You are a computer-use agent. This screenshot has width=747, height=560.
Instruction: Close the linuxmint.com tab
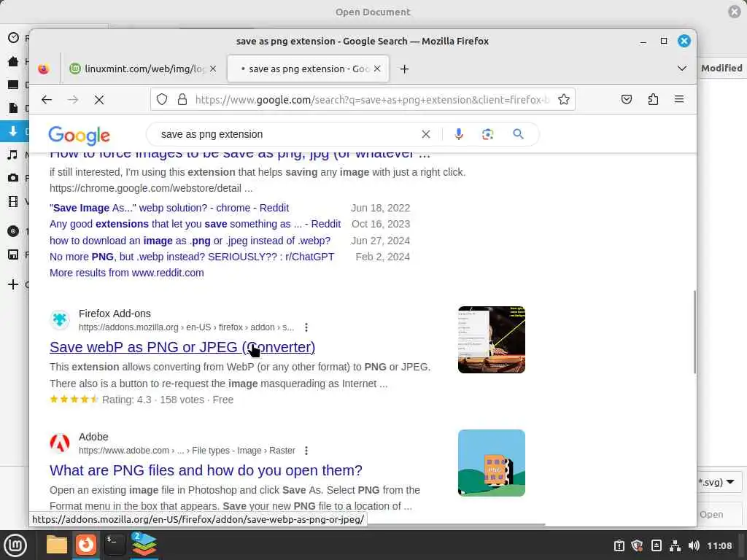point(213,69)
